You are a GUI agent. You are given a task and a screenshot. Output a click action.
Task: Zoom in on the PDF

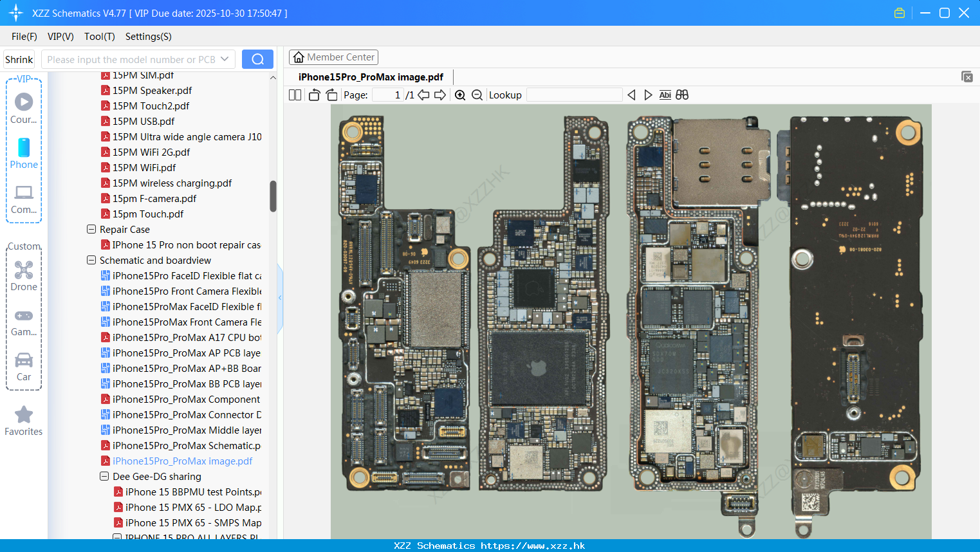(x=460, y=95)
